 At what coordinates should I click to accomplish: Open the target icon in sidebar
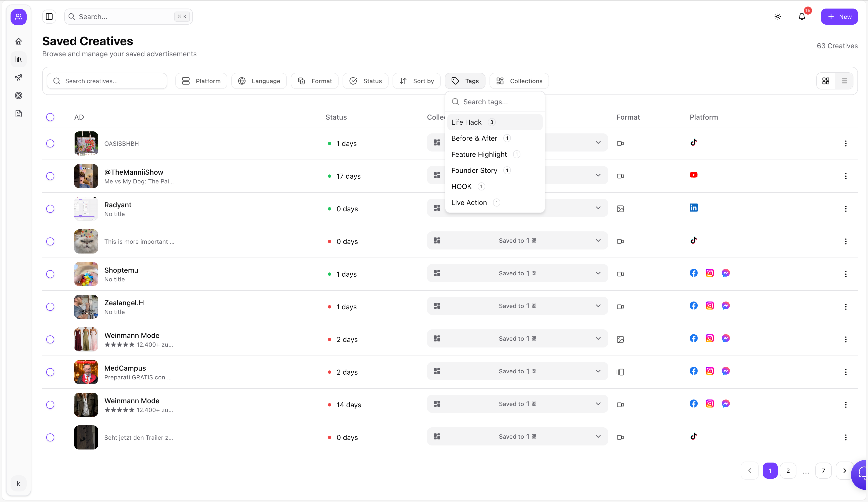tap(19, 95)
